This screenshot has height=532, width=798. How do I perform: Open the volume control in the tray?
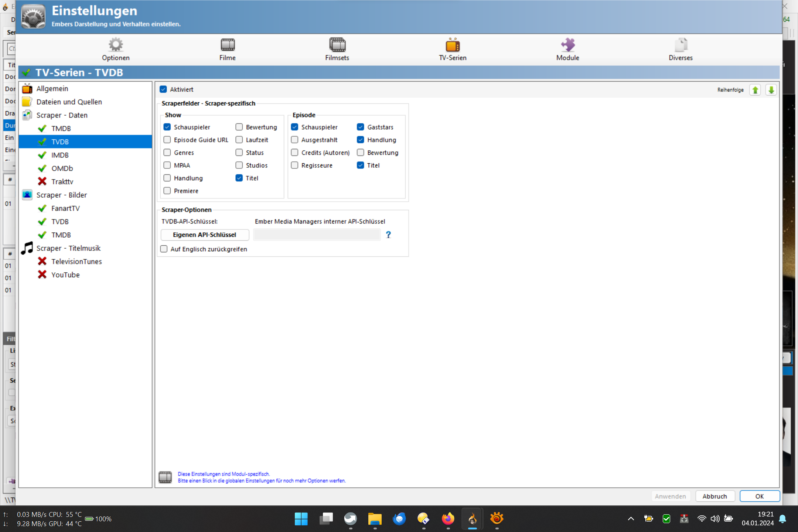pos(715,519)
